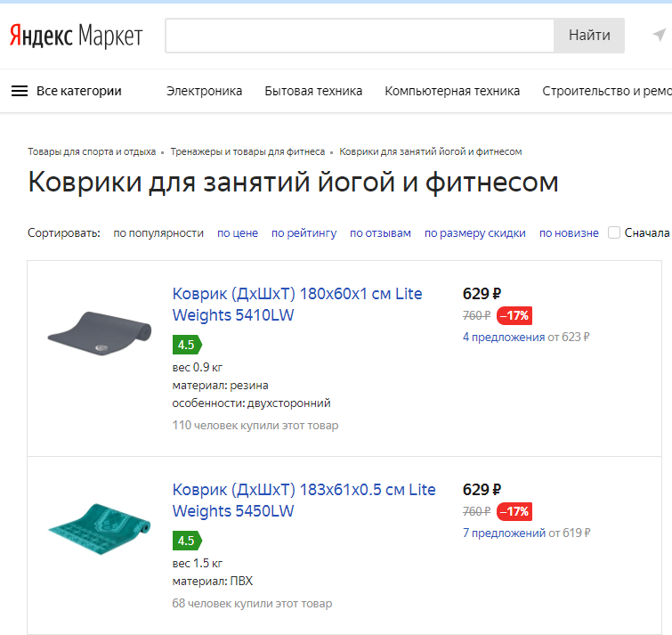Open the grey yoga mat thumbnail
Screen dimensions: 672x635
[100, 333]
